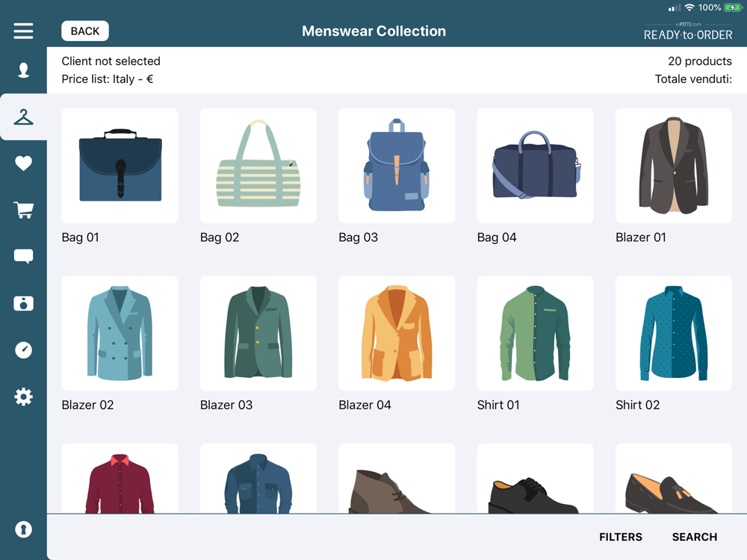Open the Bag 03 backpack thumbnail
Screen dimensions: 747x560
[x=397, y=166]
